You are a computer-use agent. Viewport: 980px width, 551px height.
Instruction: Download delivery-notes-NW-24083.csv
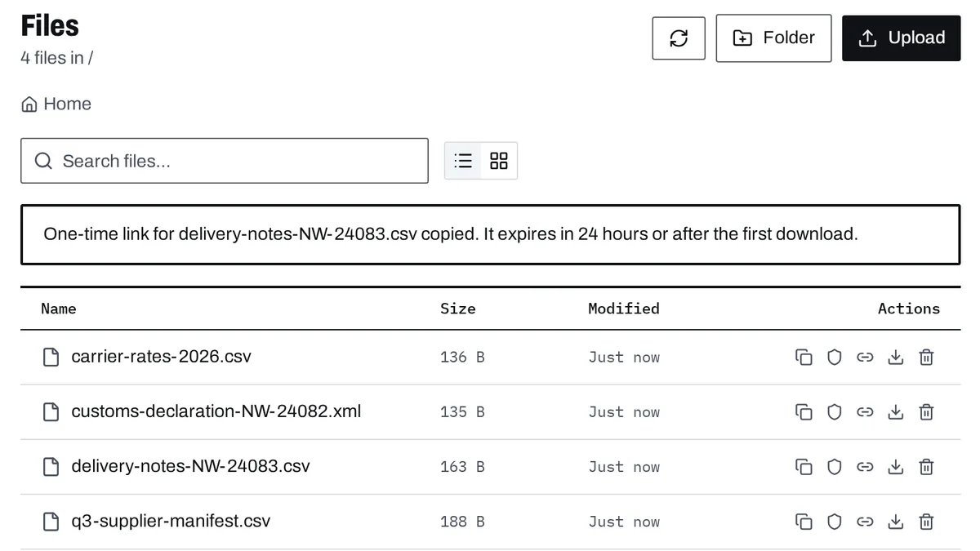tap(896, 466)
